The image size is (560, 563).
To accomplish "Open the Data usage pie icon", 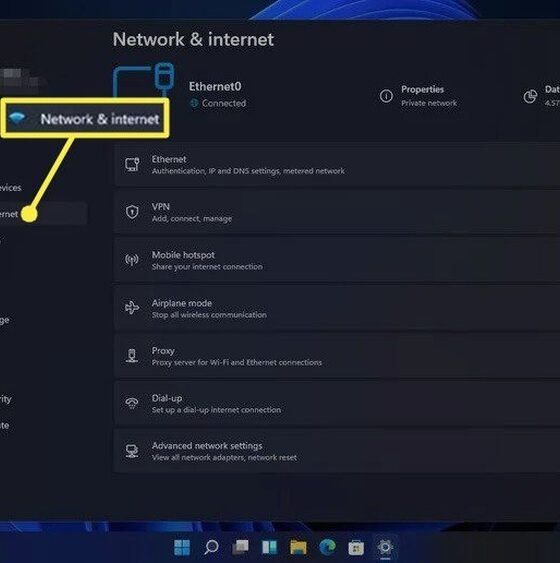I will tap(530, 96).
